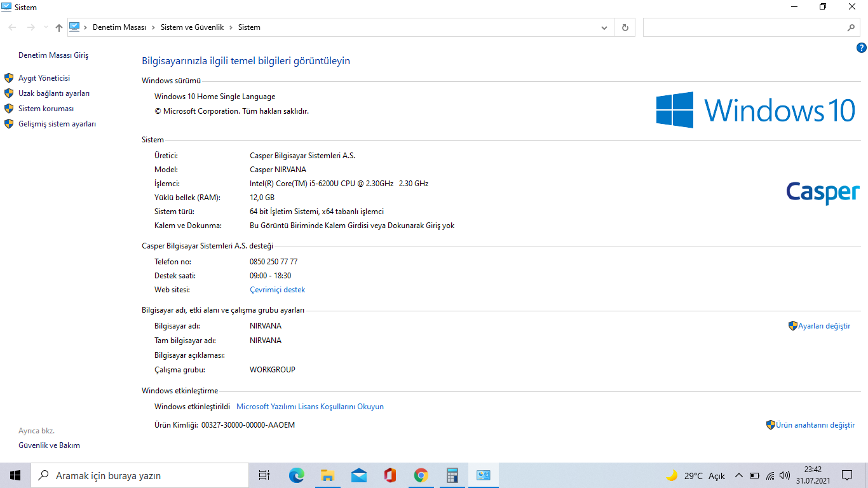Click the taskbar search box Aramak için buraya yazın
The width and height of the screenshot is (868, 488).
pos(140,475)
